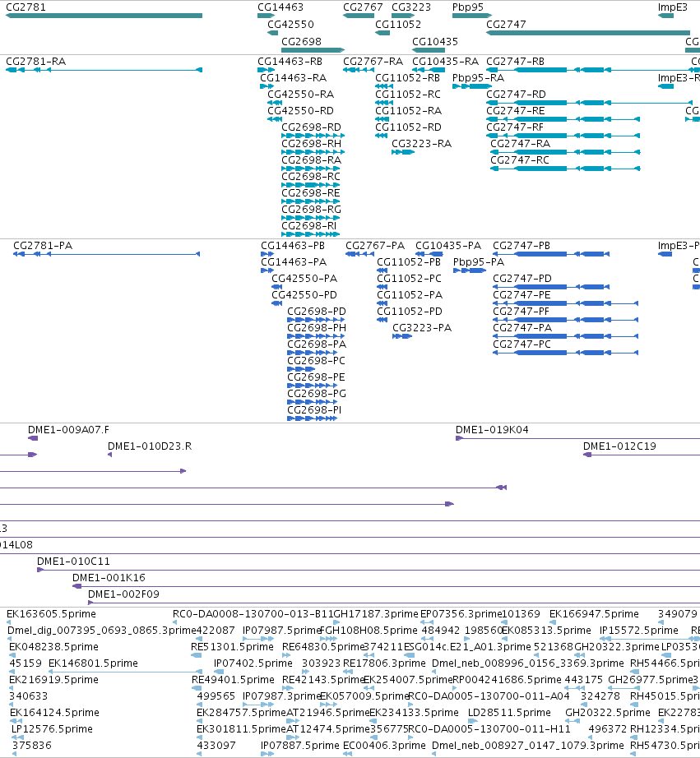The height and width of the screenshot is (758, 700).
Task: Click transcript CG42550-RD
Action: [x=301, y=111]
